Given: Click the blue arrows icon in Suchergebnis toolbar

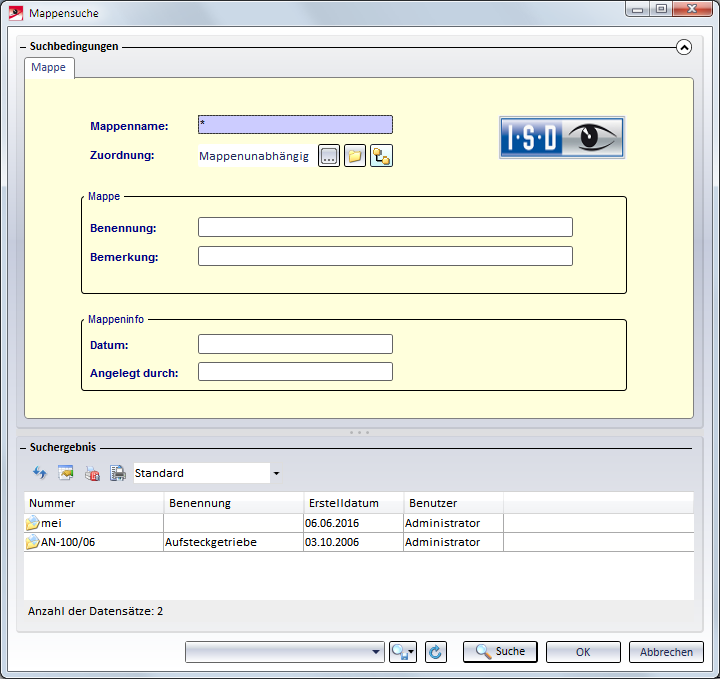Looking at the screenshot, I should (40, 473).
